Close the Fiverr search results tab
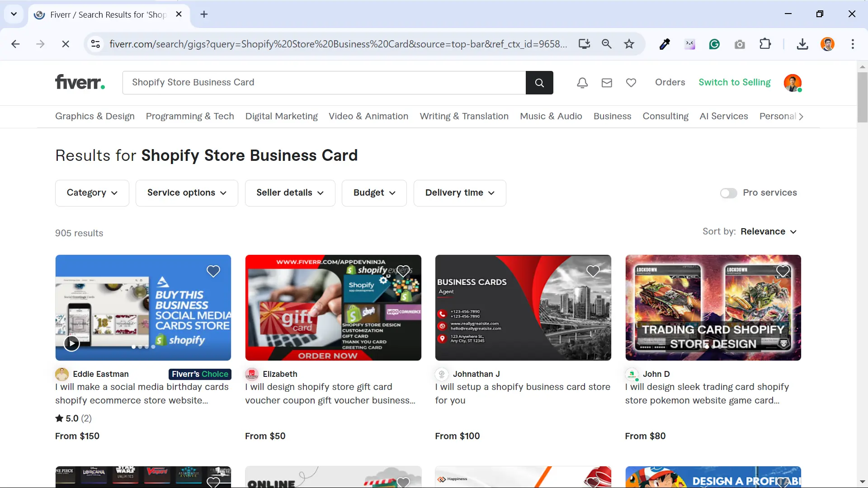The height and width of the screenshot is (488, 868). pyautogui.click(x=179, y=14)
